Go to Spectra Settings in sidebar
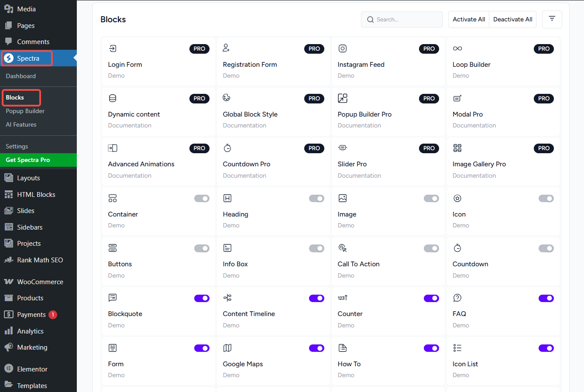The image size is (584, 392). [x=17, y=146]
